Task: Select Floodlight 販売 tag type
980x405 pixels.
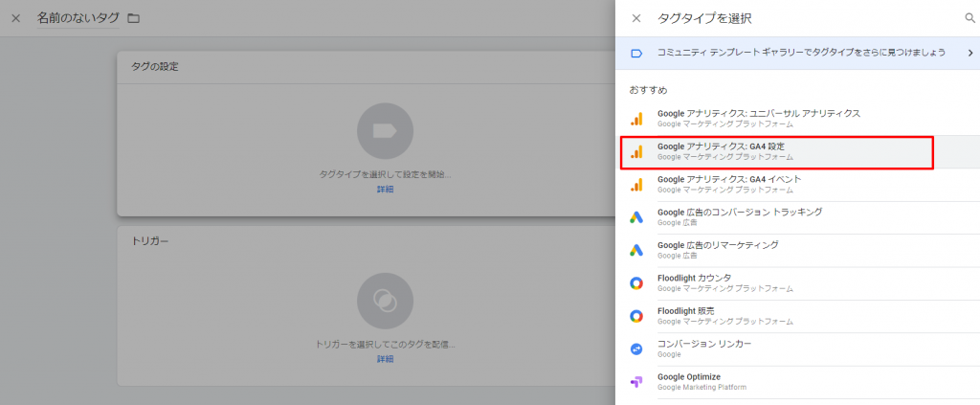Action: point(797,316)
